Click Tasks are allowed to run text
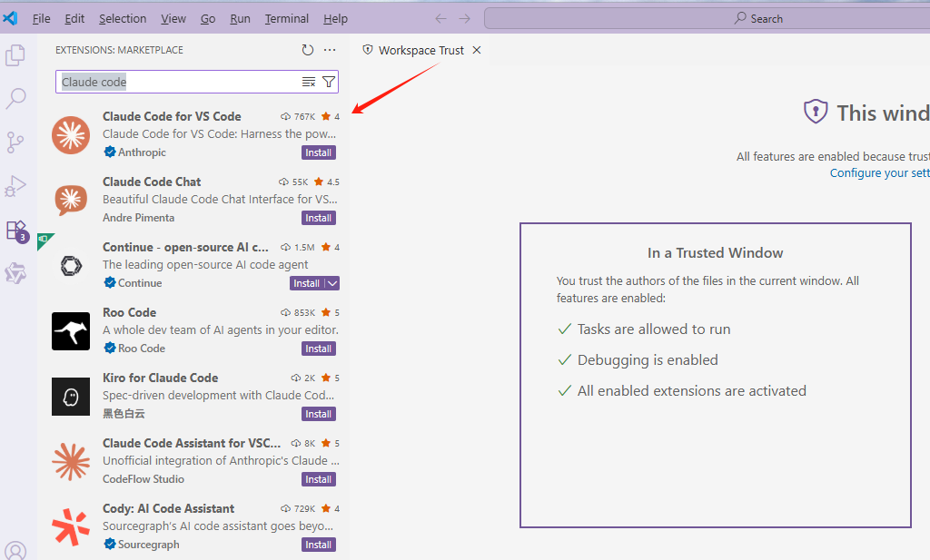Screen dimensions: 930x560 (x=654, y=329)
